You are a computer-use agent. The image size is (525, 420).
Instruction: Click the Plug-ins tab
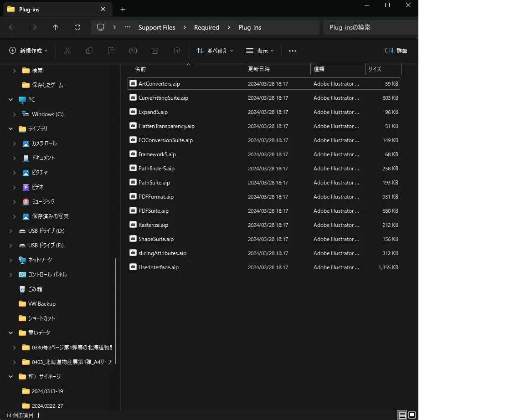(57, 10)
